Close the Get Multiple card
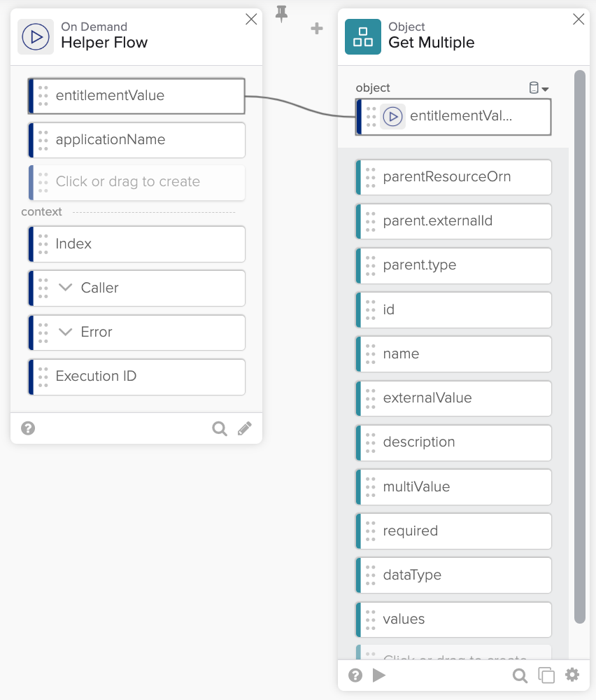 click(x=579, y=19)
